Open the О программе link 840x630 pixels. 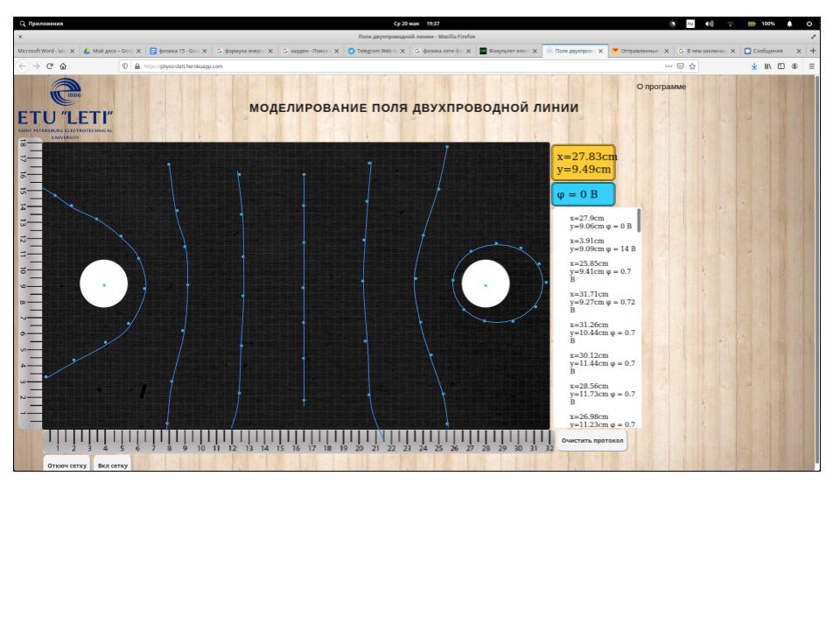click(x=661, y=87)
